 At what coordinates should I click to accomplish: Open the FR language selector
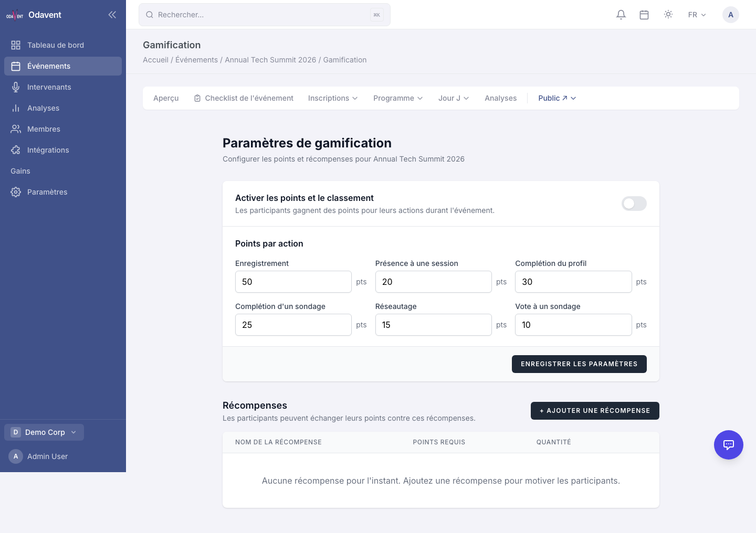tap(697, 15)
